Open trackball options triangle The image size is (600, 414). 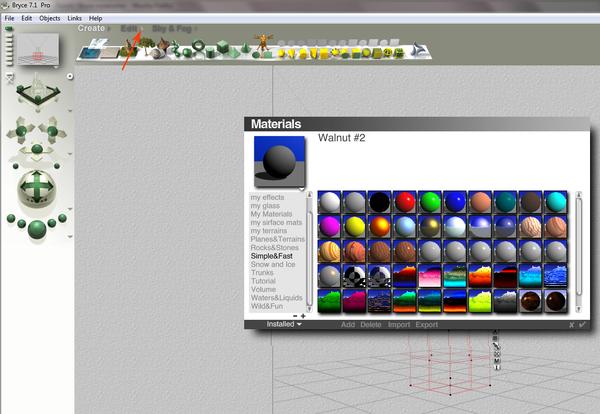coord(70,209)
